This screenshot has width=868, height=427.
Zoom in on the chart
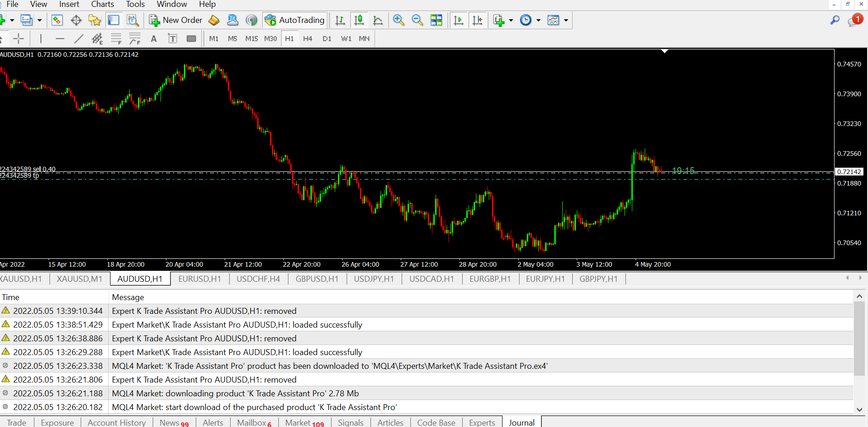pos(398,20)
